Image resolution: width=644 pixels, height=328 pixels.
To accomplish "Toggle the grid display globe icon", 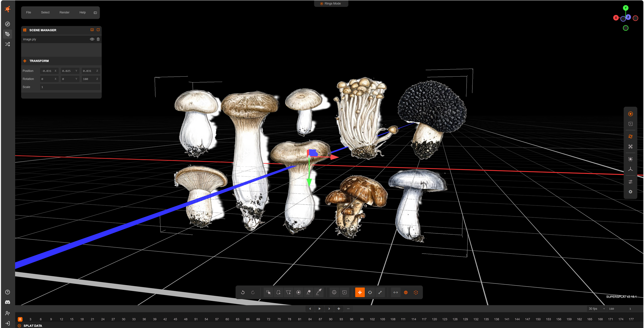I will 406,292.
